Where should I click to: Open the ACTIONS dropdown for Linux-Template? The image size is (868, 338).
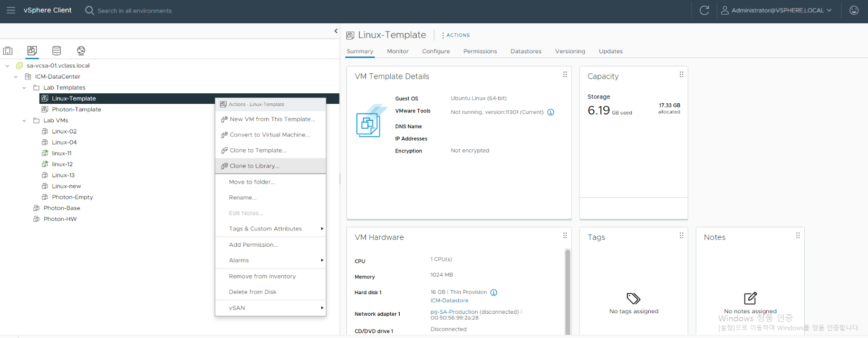[456, 35]
